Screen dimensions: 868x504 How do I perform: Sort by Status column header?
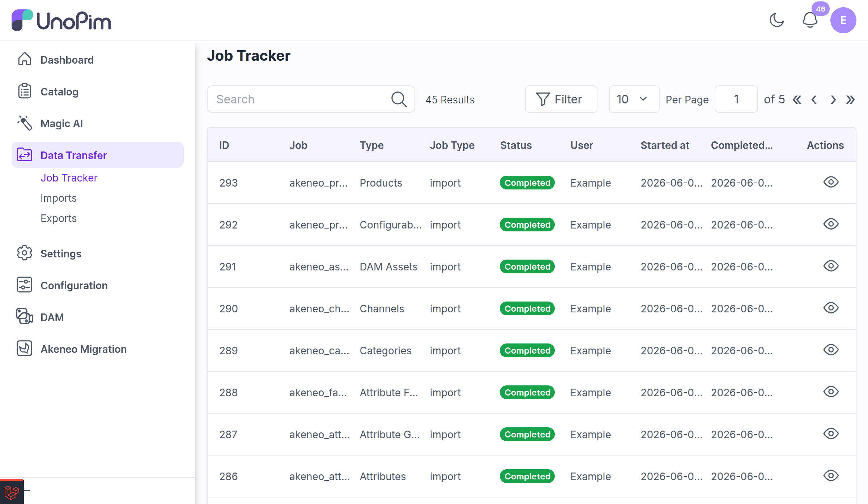516,145
